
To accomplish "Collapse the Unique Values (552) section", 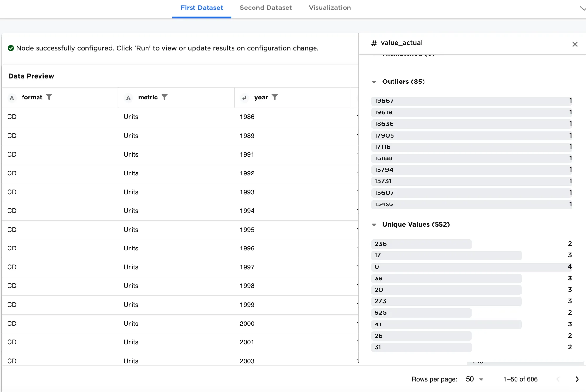I will (x=374, y=225).
